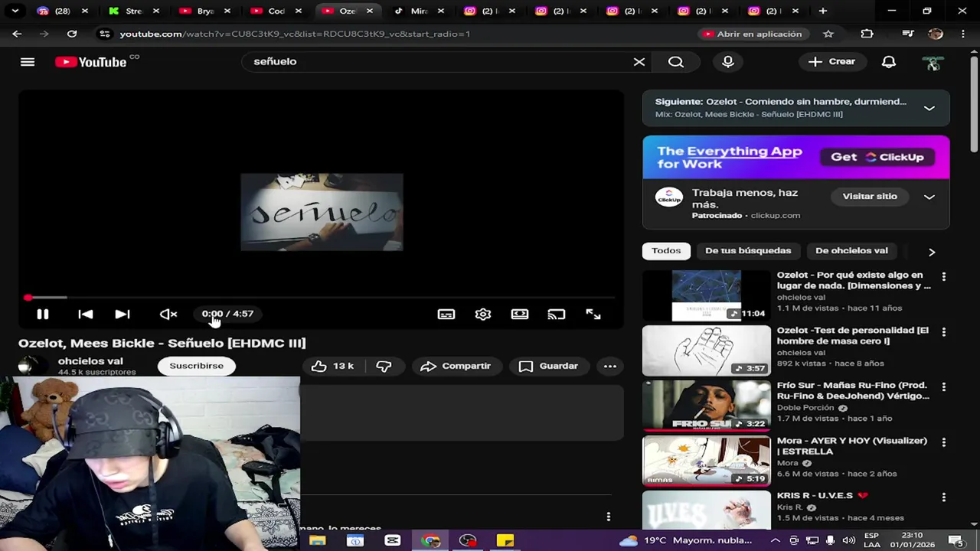Switch to the Bry YouTube tab
This screenshot has width=980, height=551.
point(205,11)
